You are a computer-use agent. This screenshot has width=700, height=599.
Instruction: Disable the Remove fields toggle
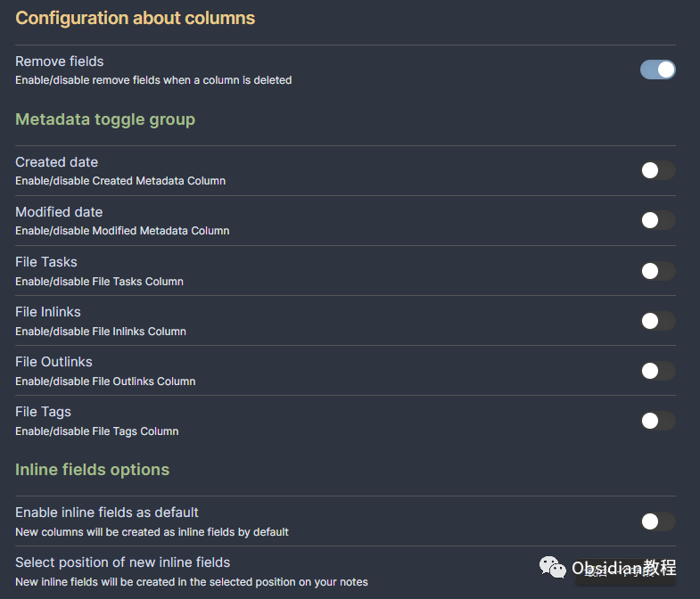click(x=657, y=70)
